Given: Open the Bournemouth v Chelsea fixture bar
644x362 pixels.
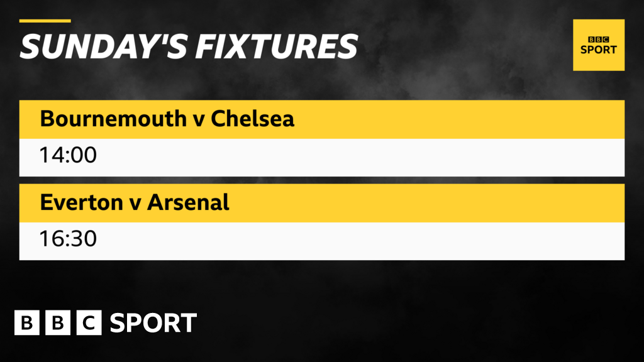Looking at the screenshot, I should 322,119.
